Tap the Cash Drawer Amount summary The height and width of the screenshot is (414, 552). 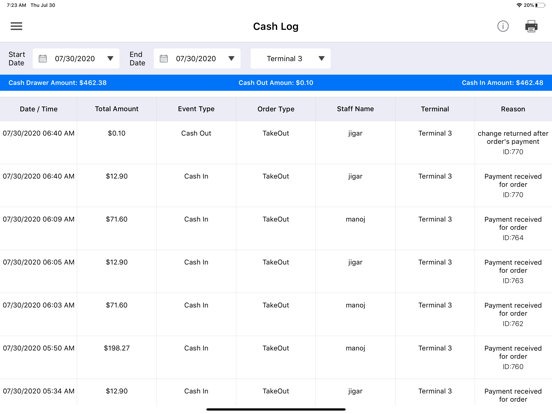point(57,83)
